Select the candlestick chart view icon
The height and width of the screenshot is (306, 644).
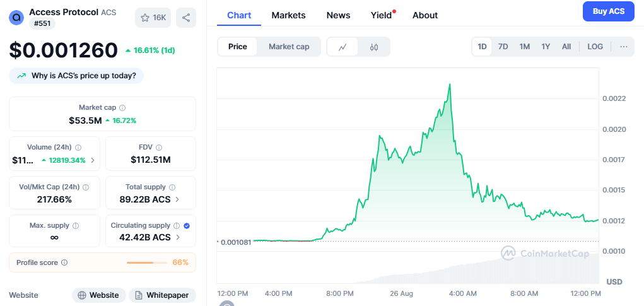(373, 47)
